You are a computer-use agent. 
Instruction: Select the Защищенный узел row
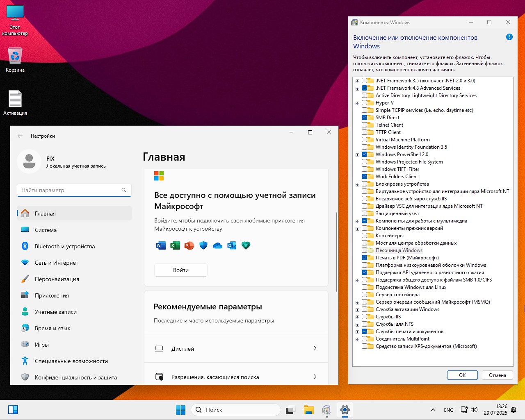point(390,213)
